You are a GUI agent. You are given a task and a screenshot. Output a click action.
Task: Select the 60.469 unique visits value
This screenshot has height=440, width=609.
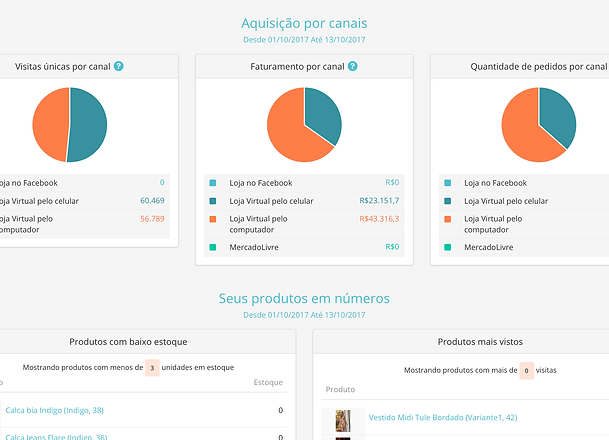coord(152,201)
